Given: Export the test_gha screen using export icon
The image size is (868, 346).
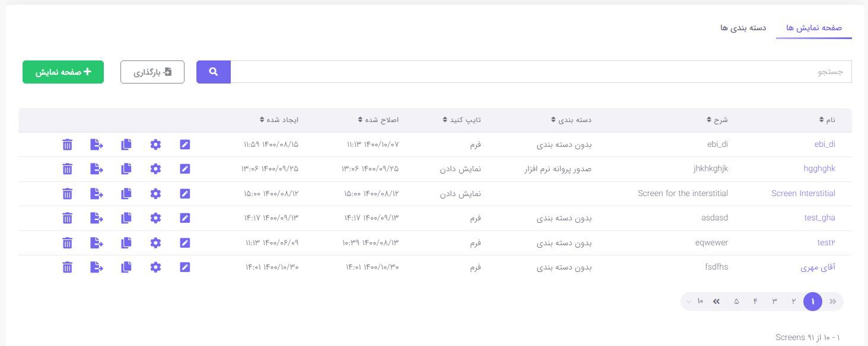Looking at the screenshot, I should [x=97, y=218].
